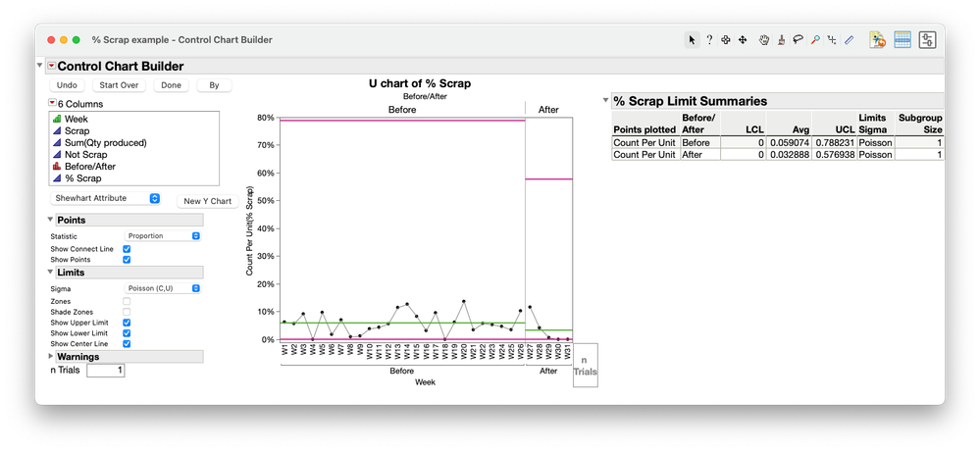980x451 pixels.
Task: Click the Before phase upper control limit line
Action: coord(403,121)
